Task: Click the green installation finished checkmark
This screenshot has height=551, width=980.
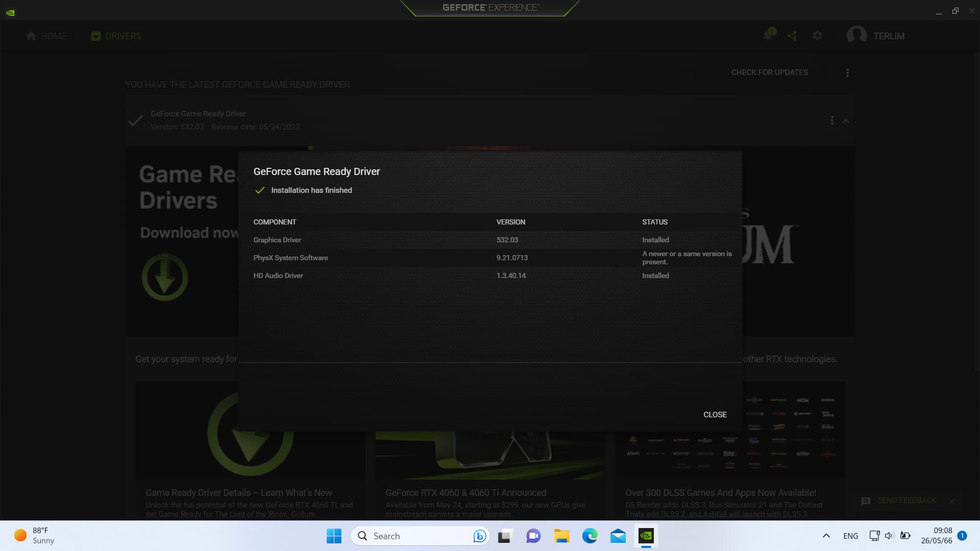Action: point(260,190)
